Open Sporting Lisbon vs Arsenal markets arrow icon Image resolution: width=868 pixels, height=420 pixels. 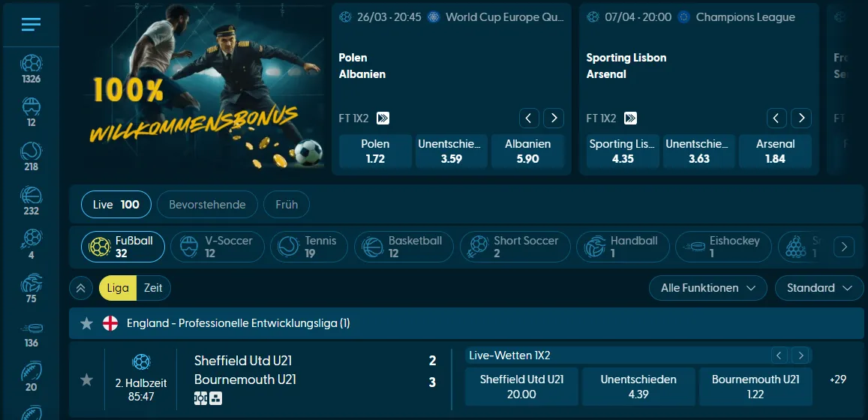pos(630,118)
